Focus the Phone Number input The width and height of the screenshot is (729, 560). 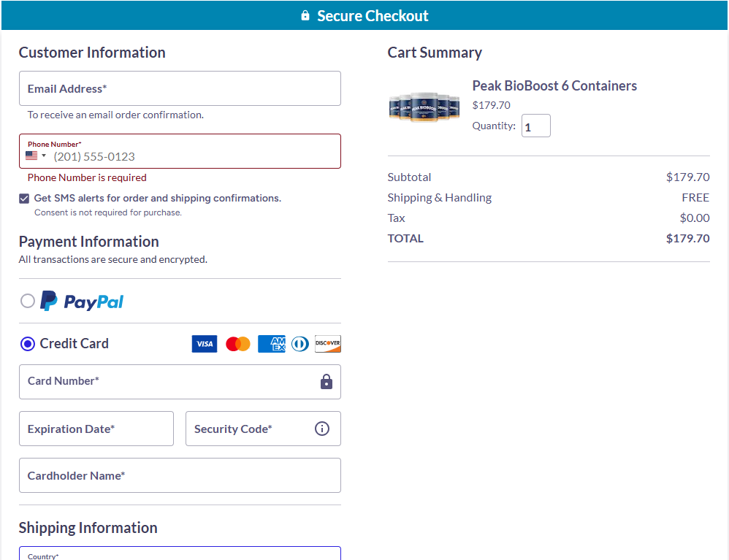(x=194, y=156)
